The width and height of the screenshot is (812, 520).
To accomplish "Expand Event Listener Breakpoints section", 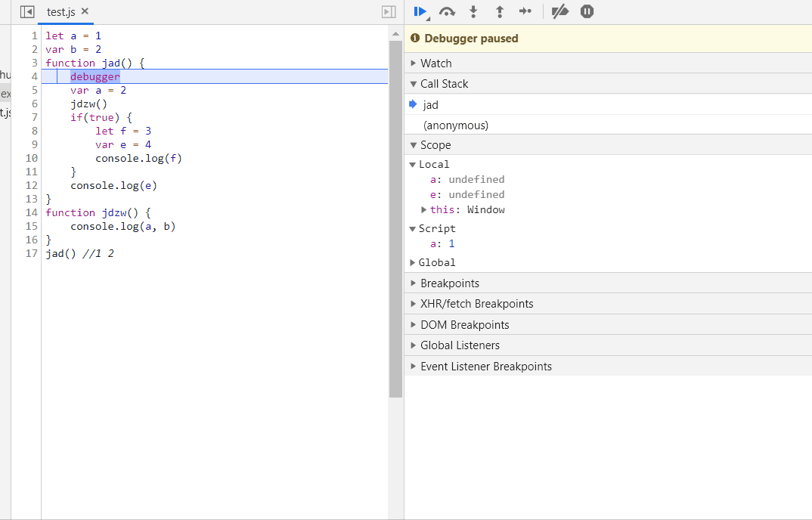I will (608, 366).
